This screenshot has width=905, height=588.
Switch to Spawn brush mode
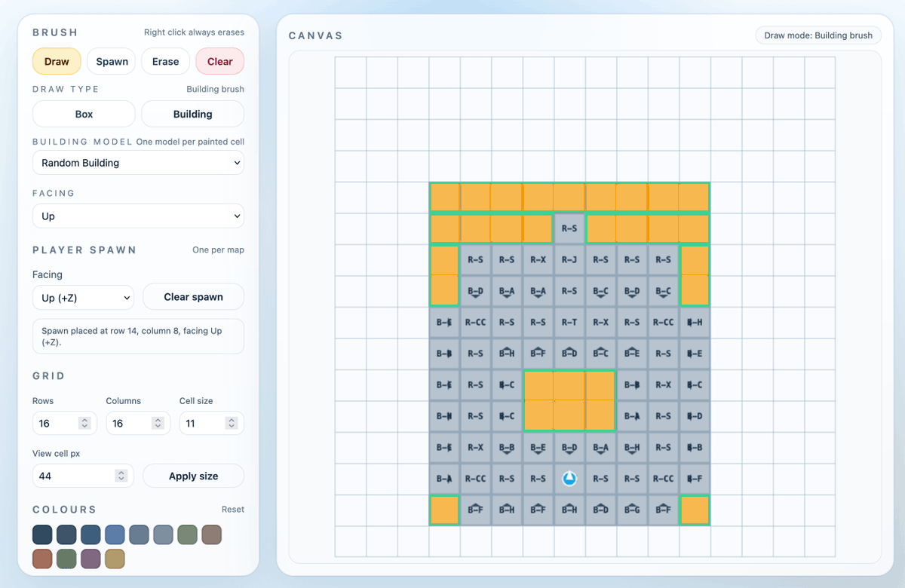(112, 62)
